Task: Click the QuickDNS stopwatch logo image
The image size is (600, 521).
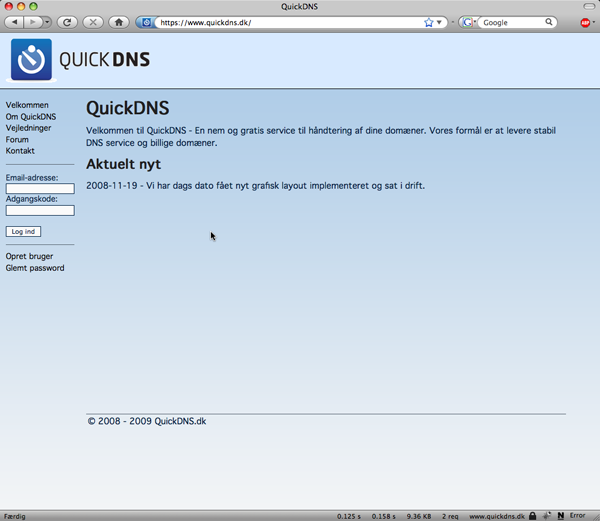Action: point(31,60)
